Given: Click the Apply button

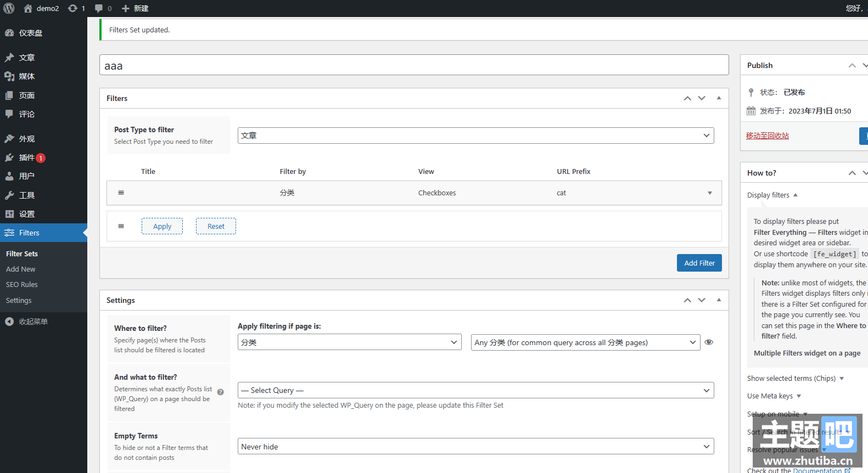Looking at the screenshot, I should click(x=162, y=226).
